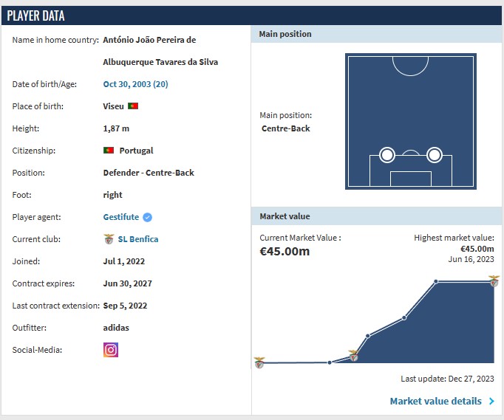Click the Player Data section header
504x420 pixels.
click(35, 16)
